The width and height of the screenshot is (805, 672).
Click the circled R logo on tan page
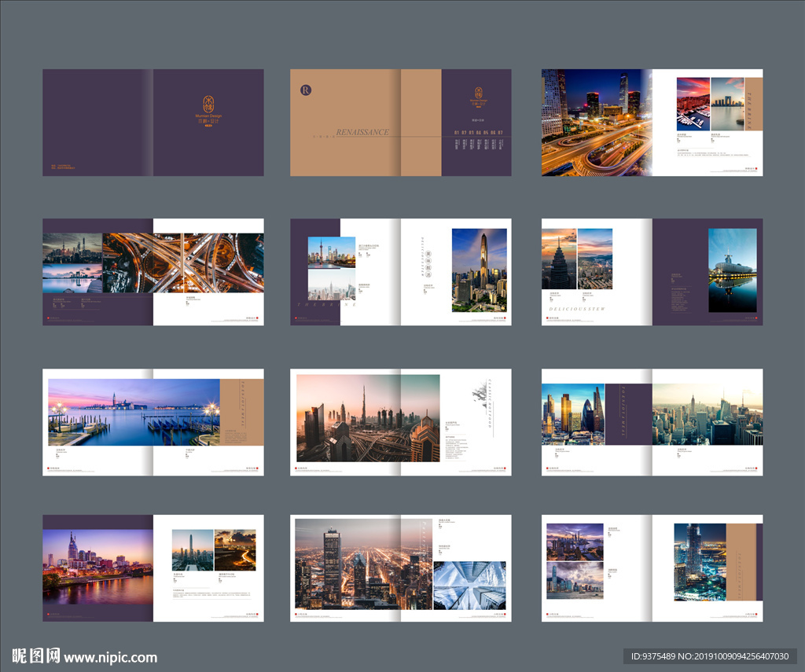coord(306,90)
